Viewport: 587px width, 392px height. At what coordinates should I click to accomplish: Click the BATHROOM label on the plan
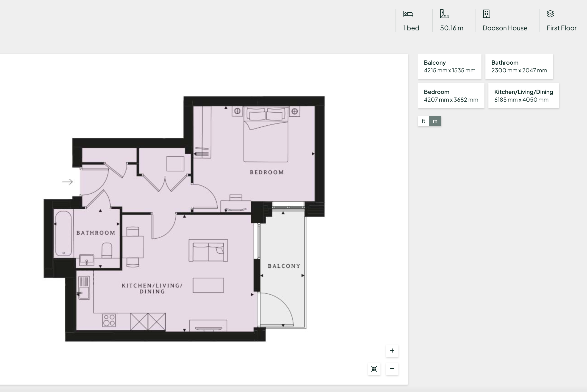(x=96, y=233)
